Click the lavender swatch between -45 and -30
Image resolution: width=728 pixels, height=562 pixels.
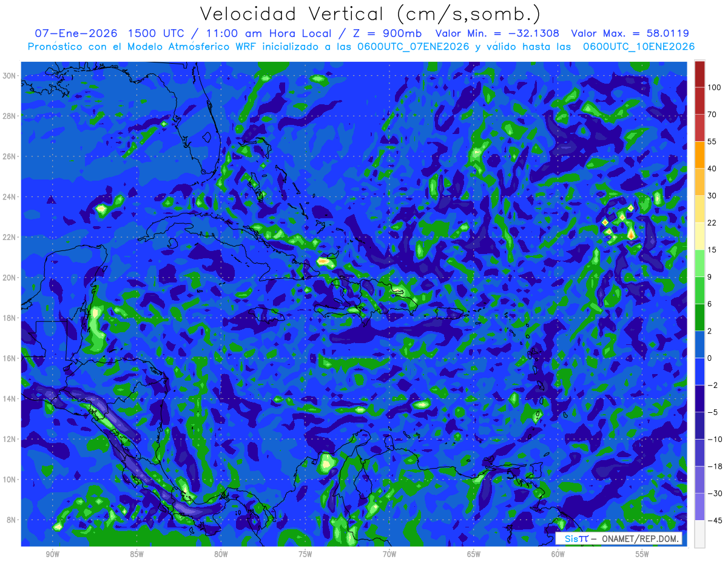tap(699, 506)
